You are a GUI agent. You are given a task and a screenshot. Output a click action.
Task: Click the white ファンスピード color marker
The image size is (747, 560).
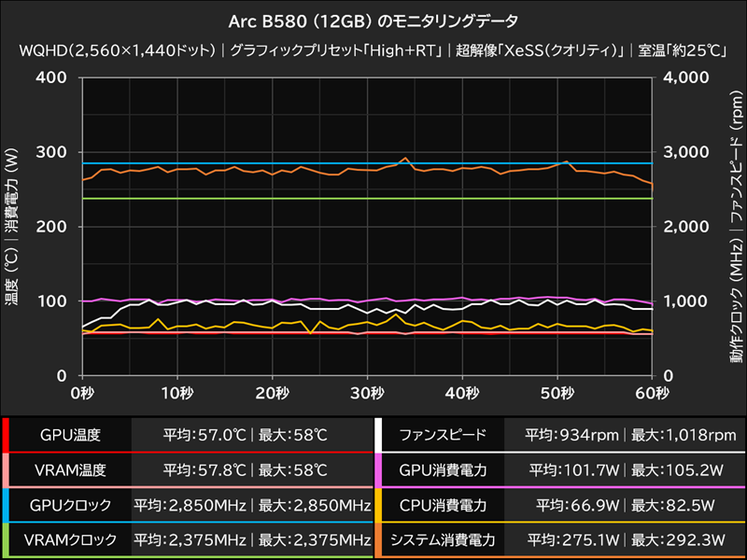378,435
